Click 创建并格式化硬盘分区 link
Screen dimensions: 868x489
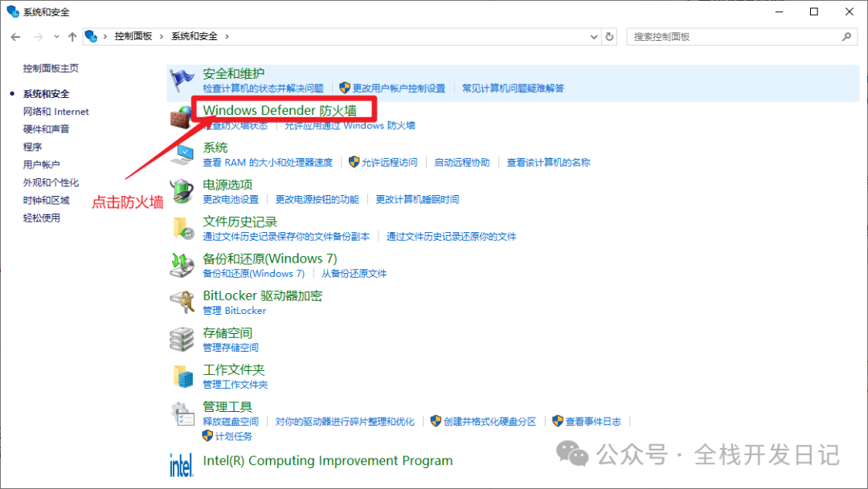click(490, 422)
